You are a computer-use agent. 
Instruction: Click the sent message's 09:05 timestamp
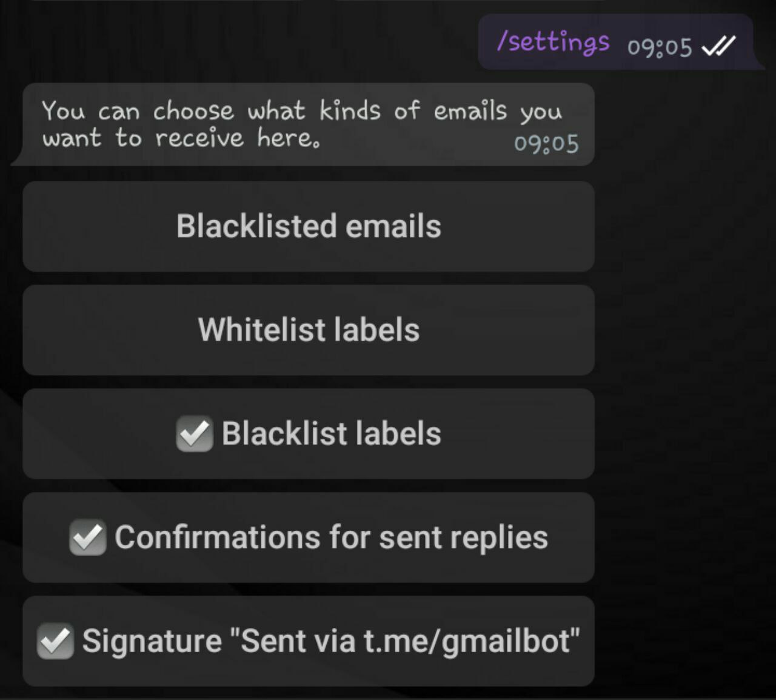point(659,47)
